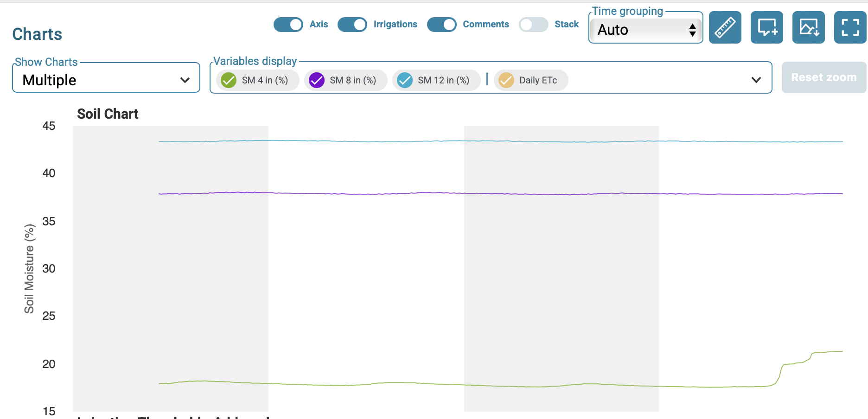Click the download chart image icon
The image size is (868, 419).
click(808, 27)
